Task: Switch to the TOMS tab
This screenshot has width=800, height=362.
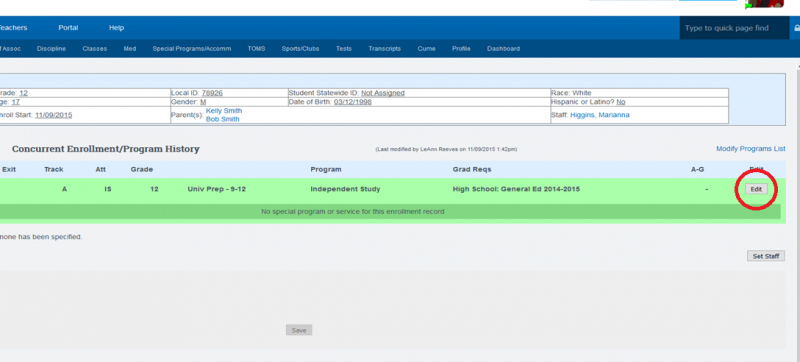Action: click(257, 49)
